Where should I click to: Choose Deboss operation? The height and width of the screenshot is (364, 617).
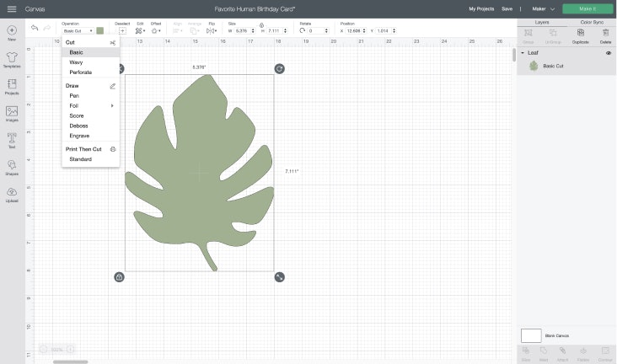pyautogui.click(x=78, y=126)
